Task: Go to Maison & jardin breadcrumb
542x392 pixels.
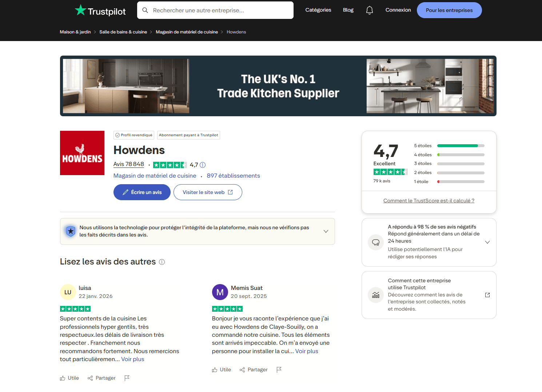Action: tap(75, 32)
